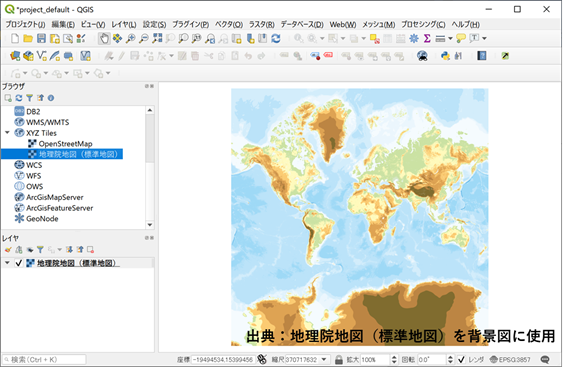565x367 pixels.
Task: Open the 編集 menu
Action: click(63, 24)
